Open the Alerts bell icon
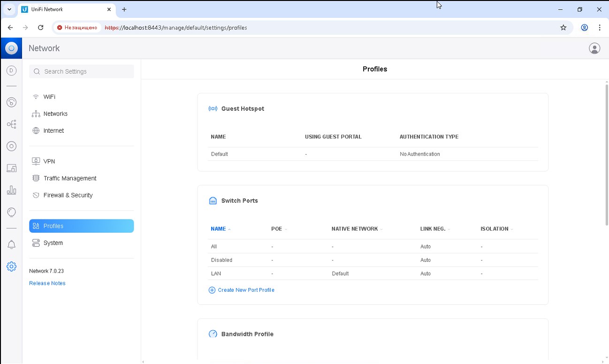 tap(11, 244)
